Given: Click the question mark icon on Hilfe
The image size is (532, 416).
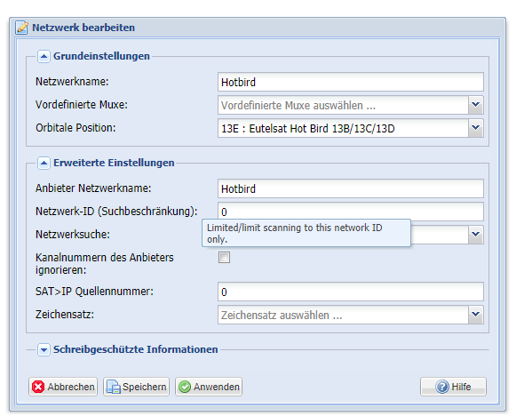Looking at the screenshot, I should coord(442,387).
